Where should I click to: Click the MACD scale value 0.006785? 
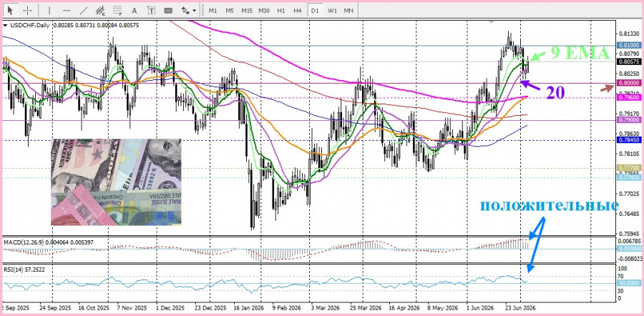tap(629, 241)
